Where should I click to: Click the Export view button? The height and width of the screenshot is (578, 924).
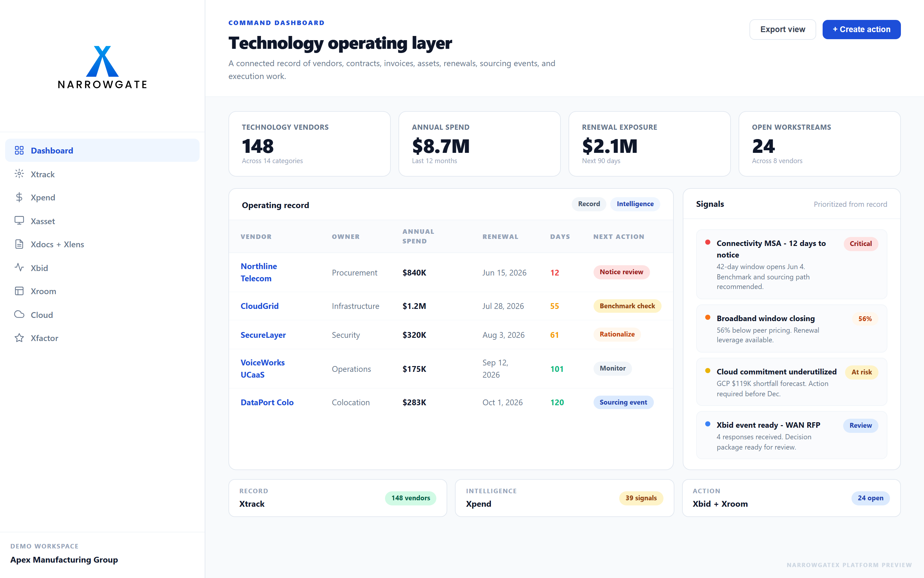coord(783,30)
